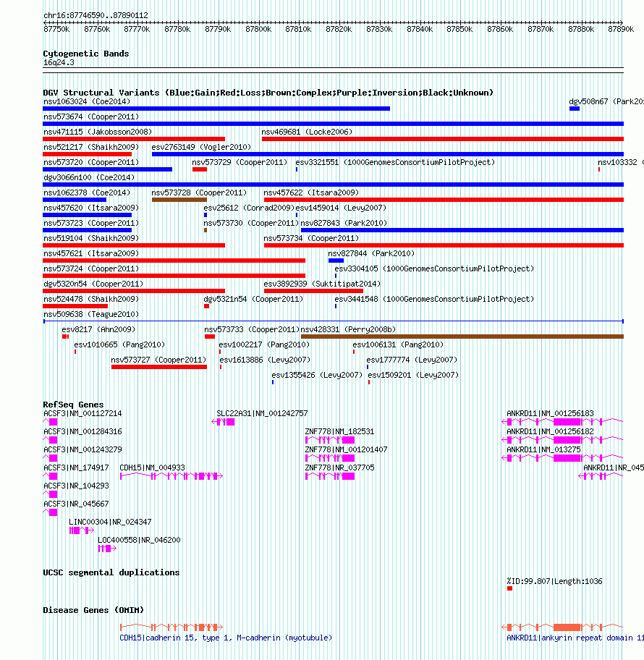Open the ANKRD11 ankyrin repeat domain link
The width and height of the screenshot is (644, 660).
575,638
